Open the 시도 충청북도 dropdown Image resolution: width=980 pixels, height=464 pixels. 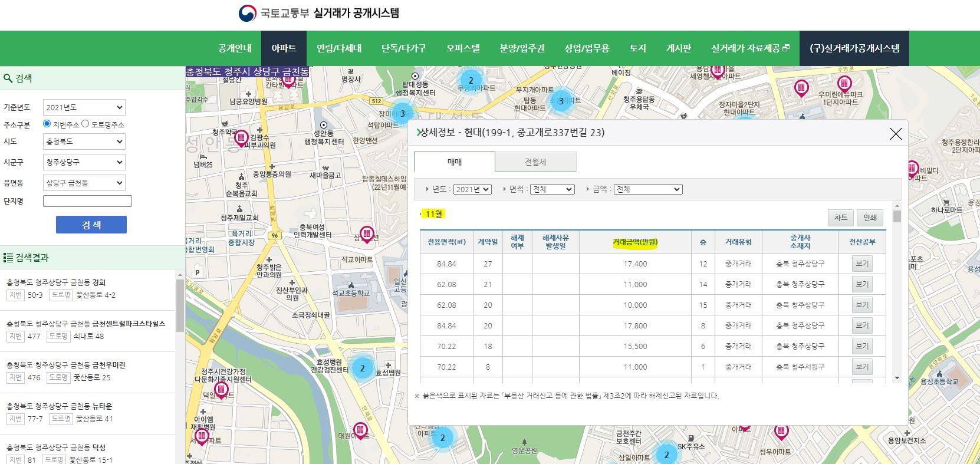point(84,141)
